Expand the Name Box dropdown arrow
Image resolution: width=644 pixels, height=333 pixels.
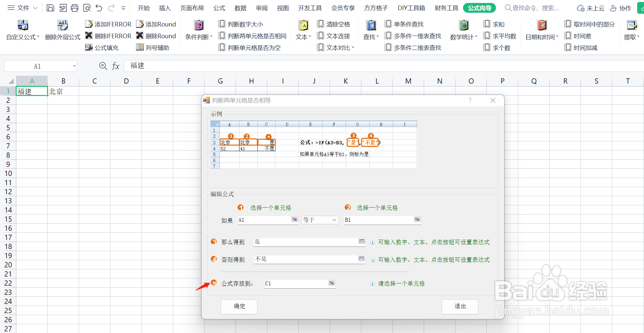74,66
